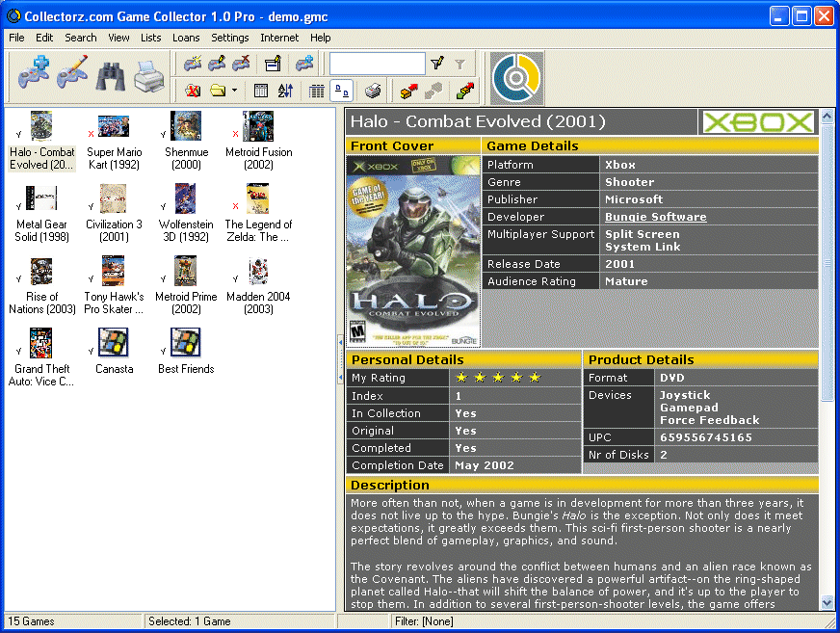
Task: Toggle the thumbnail images view button
Action: point(341,91)
